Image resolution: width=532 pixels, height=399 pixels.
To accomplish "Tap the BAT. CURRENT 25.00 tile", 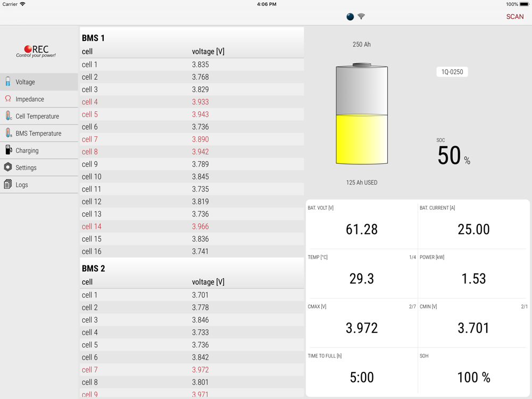I will pyautogui.click(x=473, y=225).
